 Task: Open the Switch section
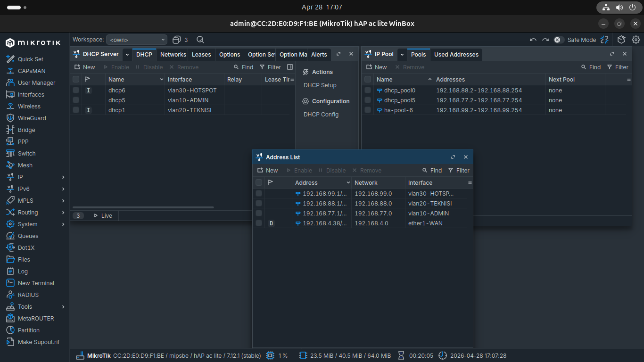tap(26, 153)
